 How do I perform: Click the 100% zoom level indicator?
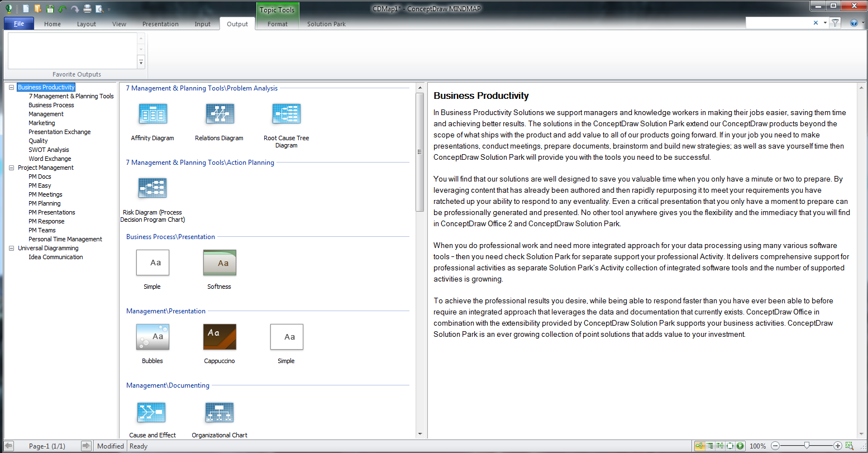pos(757,446)
